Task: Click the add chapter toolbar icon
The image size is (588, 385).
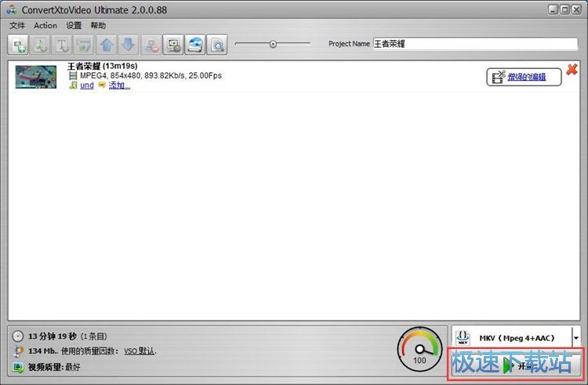Action: tap(84, 45)
